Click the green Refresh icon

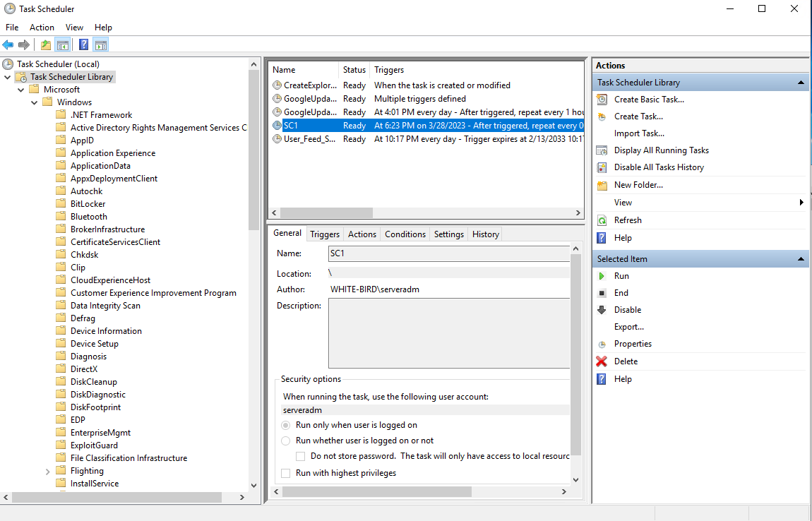[x=602, y=220]
